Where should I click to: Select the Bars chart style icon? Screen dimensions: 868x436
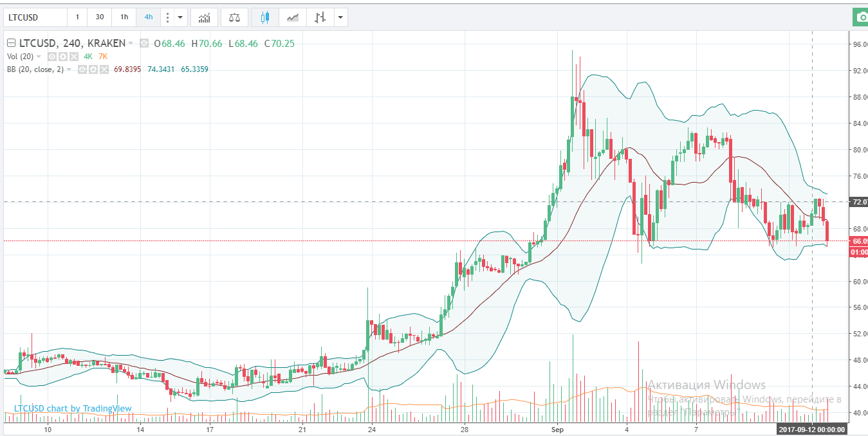click(x=320, y=17)
